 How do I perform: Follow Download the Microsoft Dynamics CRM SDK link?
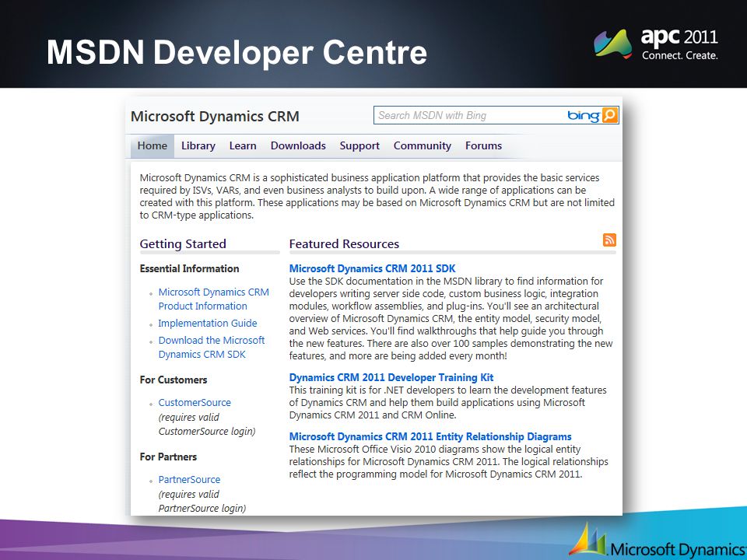pos(212,347)
